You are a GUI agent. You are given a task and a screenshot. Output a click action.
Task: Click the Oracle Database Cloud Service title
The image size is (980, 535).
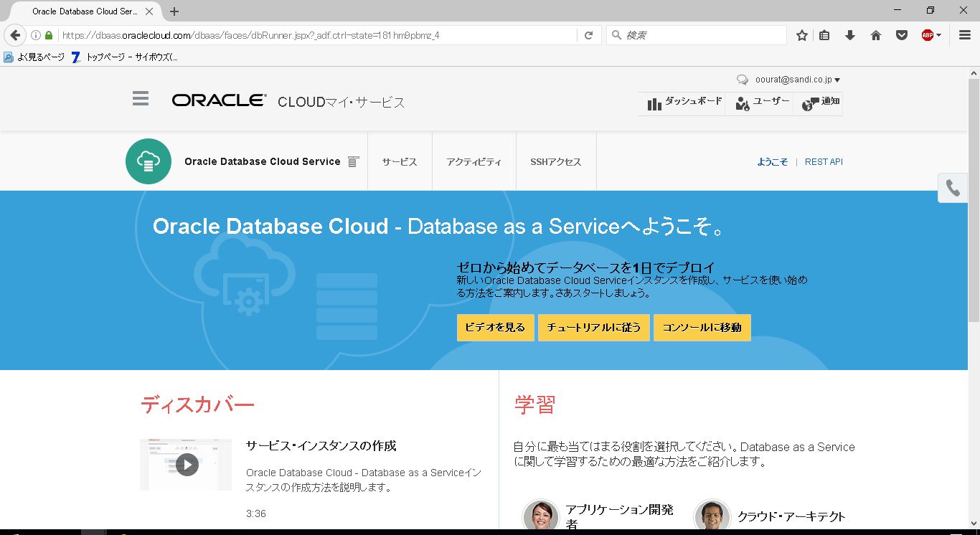pyautogui.click(x=263, y=161)
